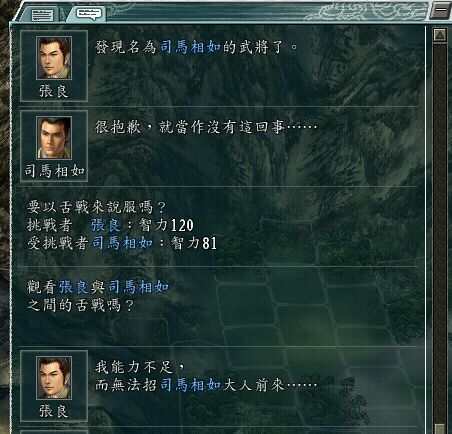
Task: Click the blue 司馬相如 name beside 受挑戰者
Action: tap(122, 243)
